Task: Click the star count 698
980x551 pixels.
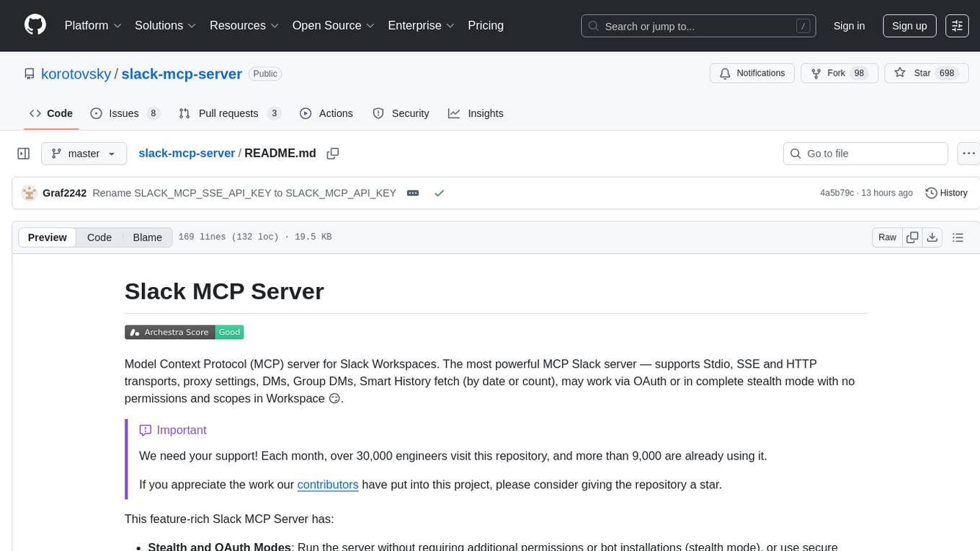Action: click(x=947, y=74)
